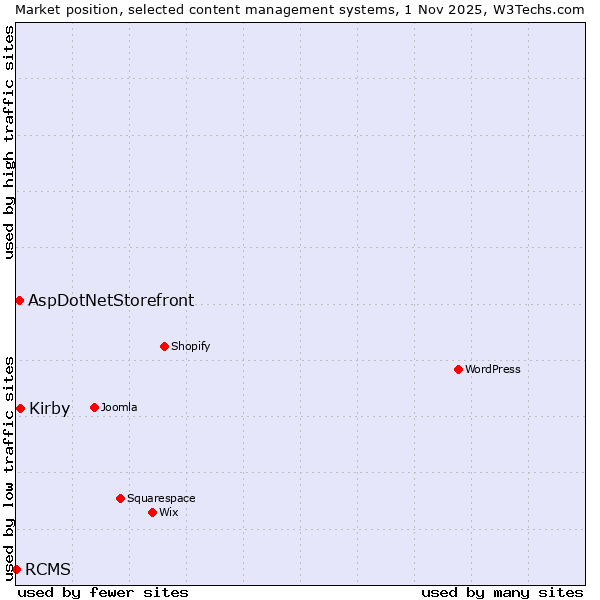The width and height of the screenshot is (600, 600).
Task: Select the Squarespace text label
Action: coord(161,498)
